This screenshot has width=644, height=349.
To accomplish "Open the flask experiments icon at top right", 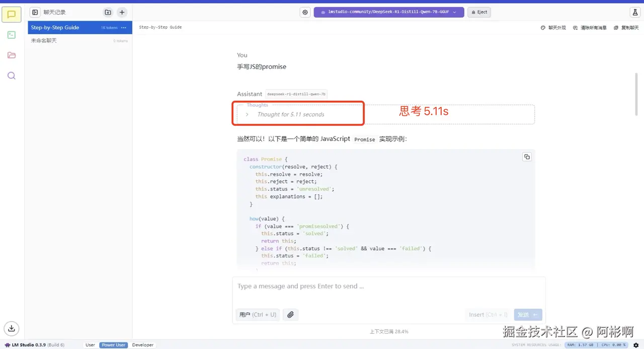I will 634,12.
